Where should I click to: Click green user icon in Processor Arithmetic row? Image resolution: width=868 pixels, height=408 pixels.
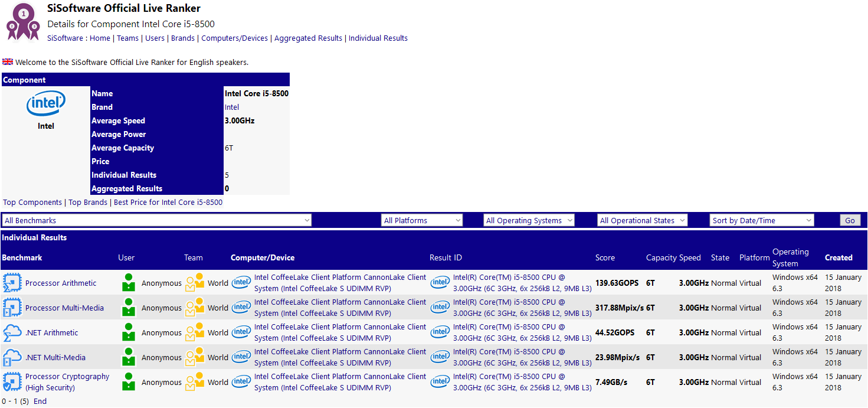(x=129, y=283)
